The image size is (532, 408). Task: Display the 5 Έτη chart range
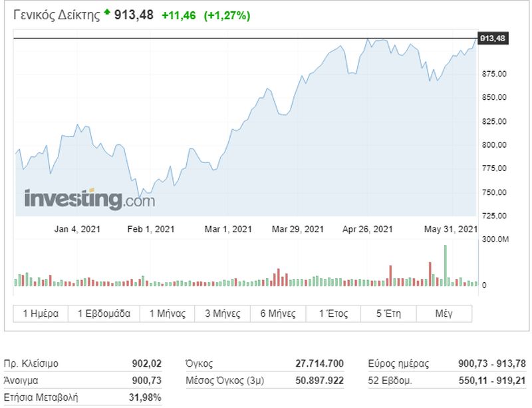[388, 313]
